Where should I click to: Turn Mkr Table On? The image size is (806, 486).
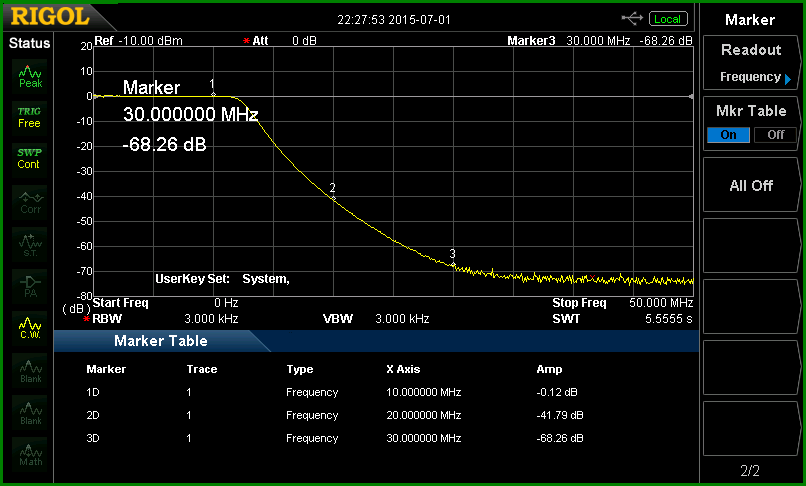coord(728,135)
